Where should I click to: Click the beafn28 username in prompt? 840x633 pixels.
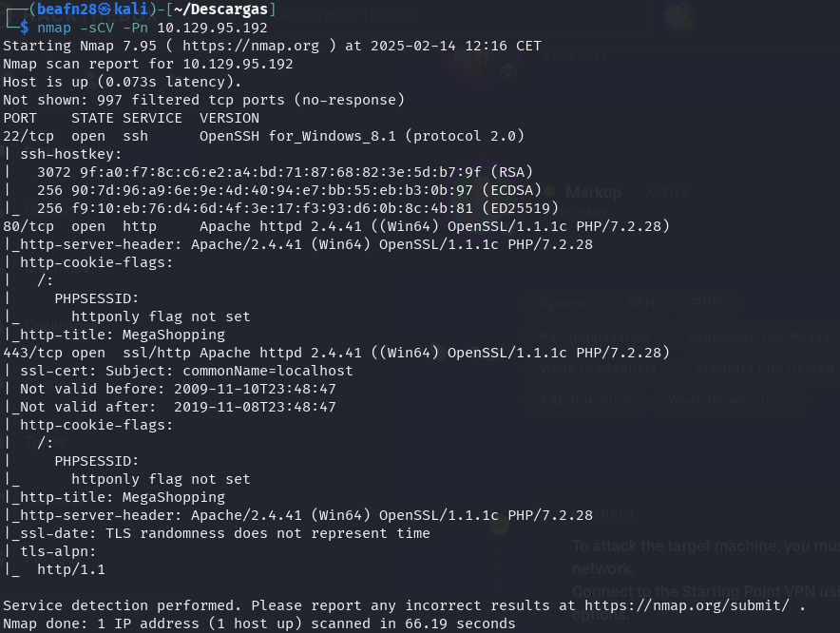tap(67, 10)
